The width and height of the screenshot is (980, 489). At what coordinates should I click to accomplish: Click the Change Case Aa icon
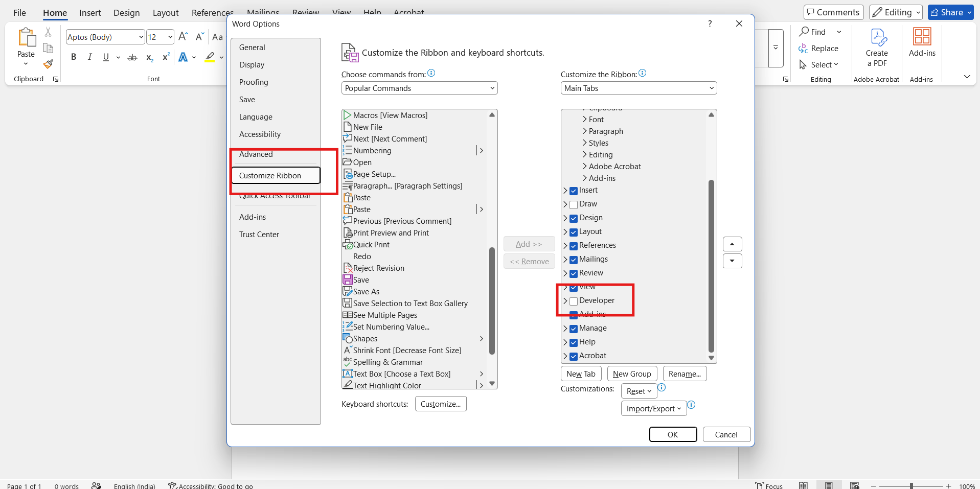217,37
